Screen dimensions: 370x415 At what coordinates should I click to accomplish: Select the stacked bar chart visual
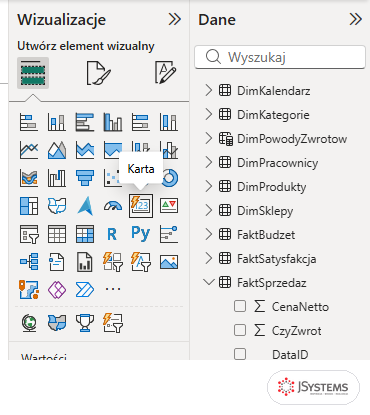[x=29, y=122]
